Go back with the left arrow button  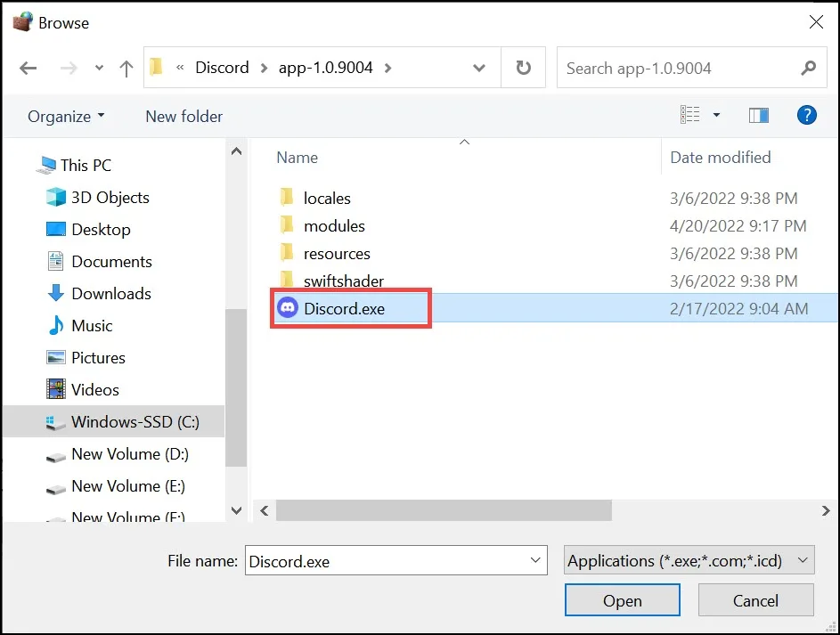click(x=28, y=68)
